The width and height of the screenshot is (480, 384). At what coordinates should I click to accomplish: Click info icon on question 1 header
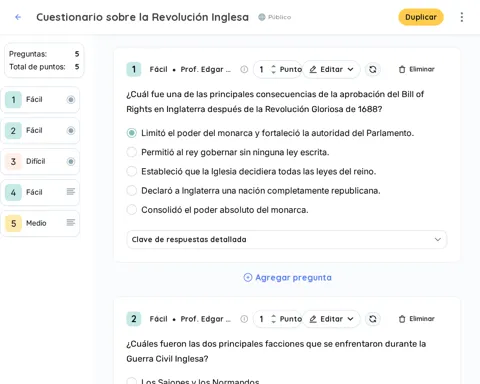(244, 69)
